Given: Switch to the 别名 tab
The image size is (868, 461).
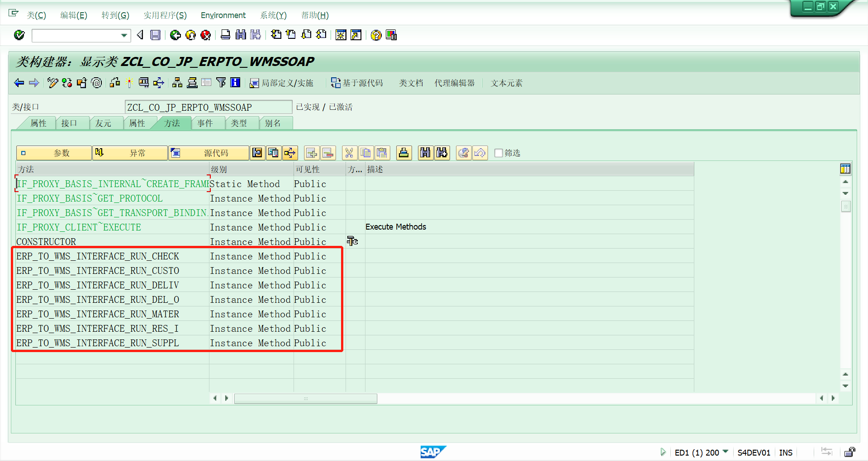Looking at the screenshot, I should (x=273, y=123).
